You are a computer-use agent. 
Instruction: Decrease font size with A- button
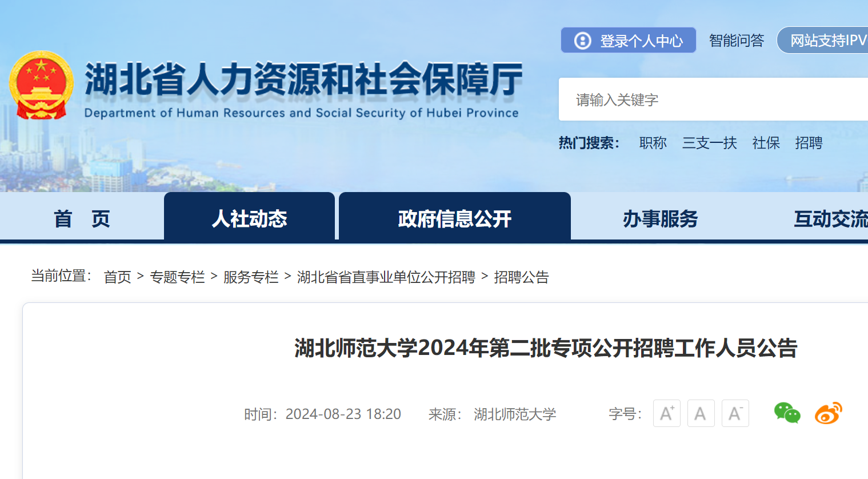[x=735, y=413]
